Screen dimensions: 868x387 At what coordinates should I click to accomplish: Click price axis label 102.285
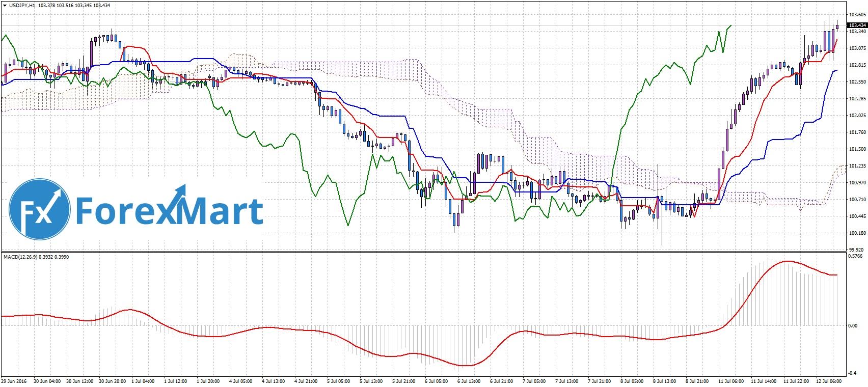click(857, 99)
